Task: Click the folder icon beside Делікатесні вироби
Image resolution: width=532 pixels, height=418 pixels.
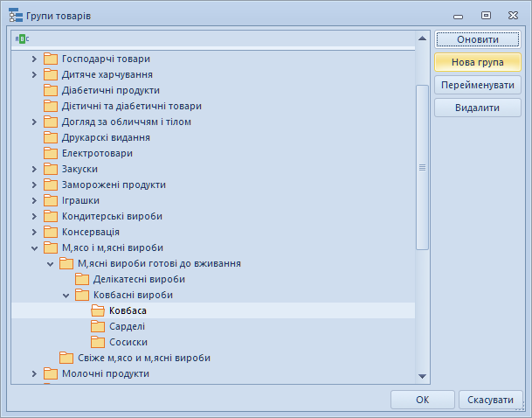Action: [x=81, y=279]
